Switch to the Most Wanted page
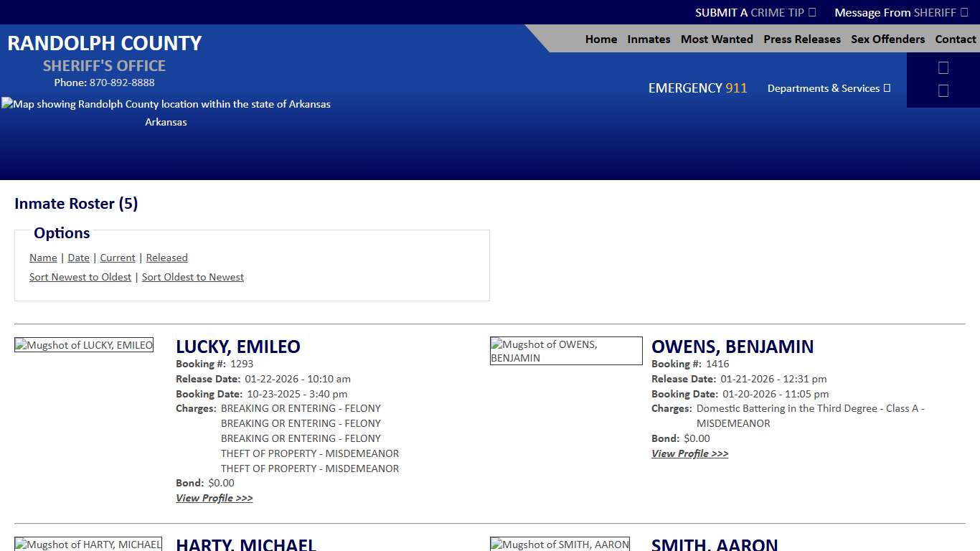Image resolution: width=980 pixels, height=551 pixels. point(716,39)
